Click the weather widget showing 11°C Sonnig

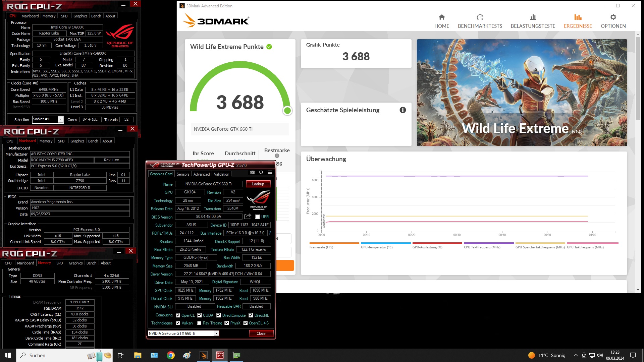point(547,355)
